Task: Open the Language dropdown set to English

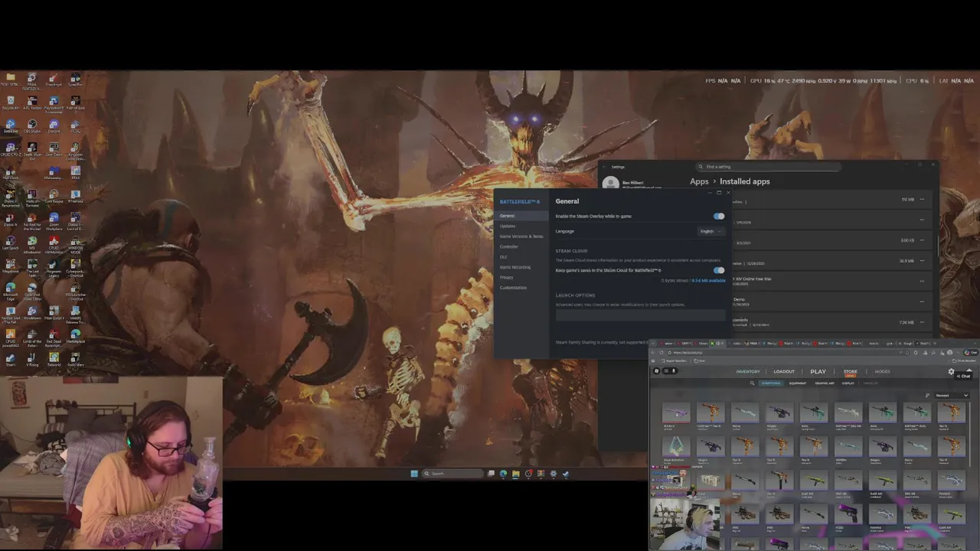Action: (x=711, y=231)
